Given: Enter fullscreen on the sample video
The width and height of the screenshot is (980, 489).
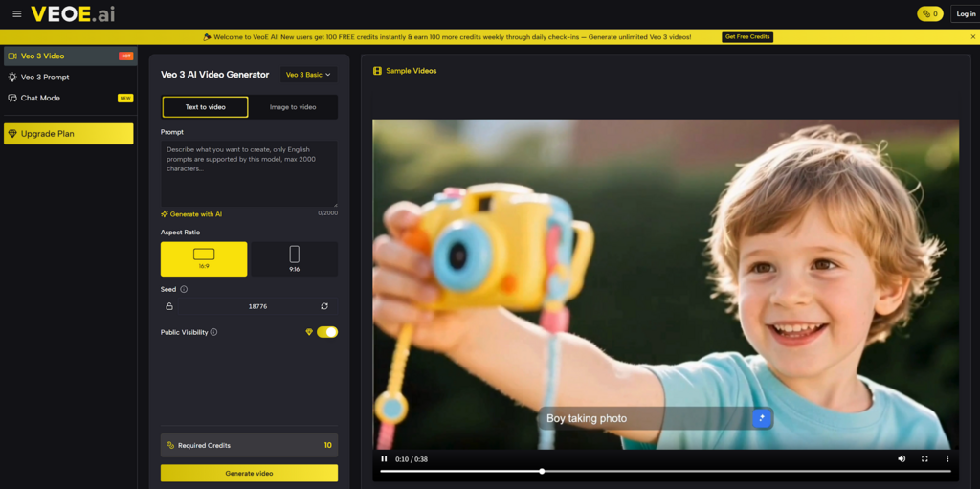Looking at the screenshot, I should [x=924, y=459].
